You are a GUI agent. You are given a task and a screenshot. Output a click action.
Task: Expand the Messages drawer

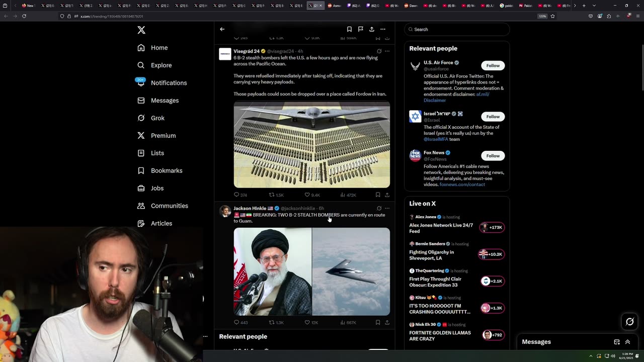[627, 342]
